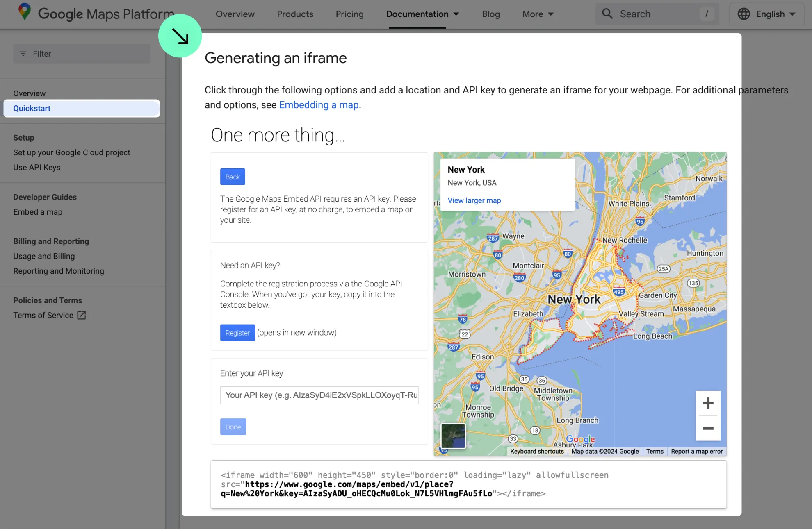
Task: Click Report a map error
Action: coord(697,451)
